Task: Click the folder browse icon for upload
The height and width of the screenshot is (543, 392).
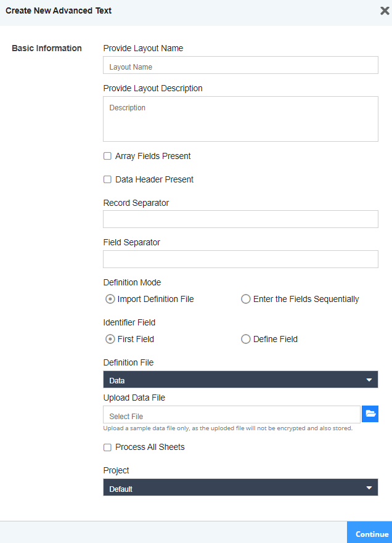Action: (370, 414)
